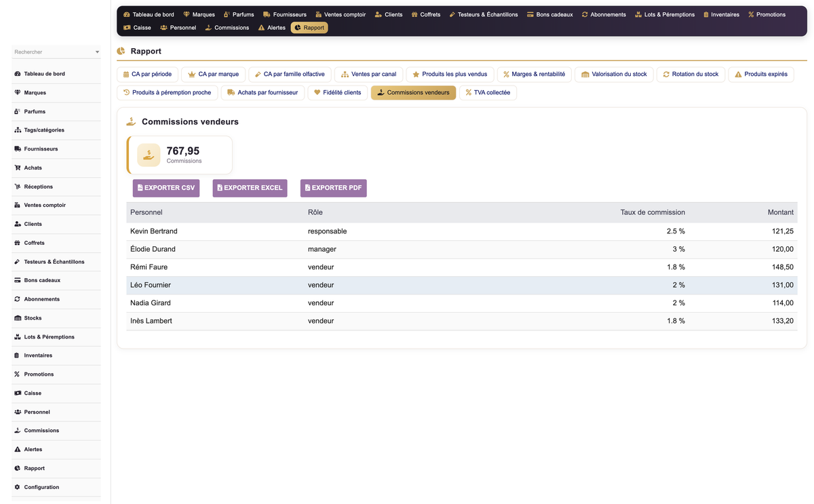814x504 pixels.
Task: Click the Achats par fournisseur truck icon
Action: tap(231, 92)
